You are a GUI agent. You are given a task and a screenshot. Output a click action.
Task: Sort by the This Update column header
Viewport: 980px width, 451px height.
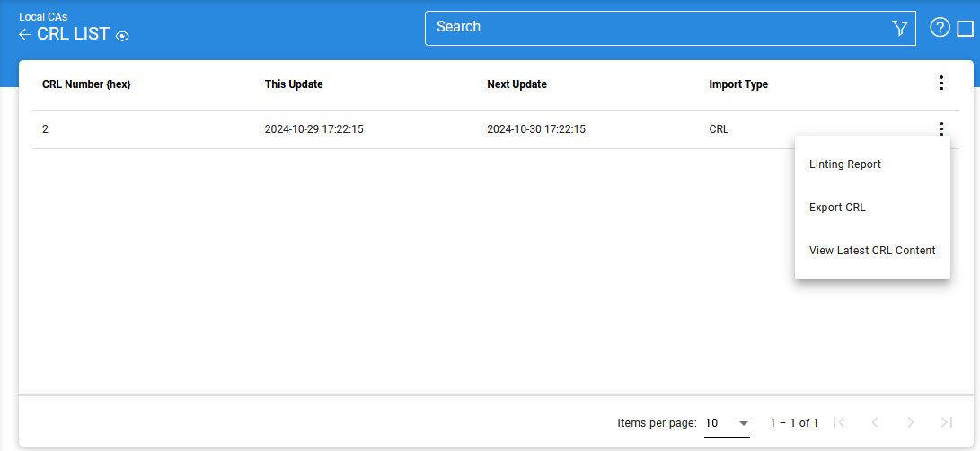tap(294, 84)
